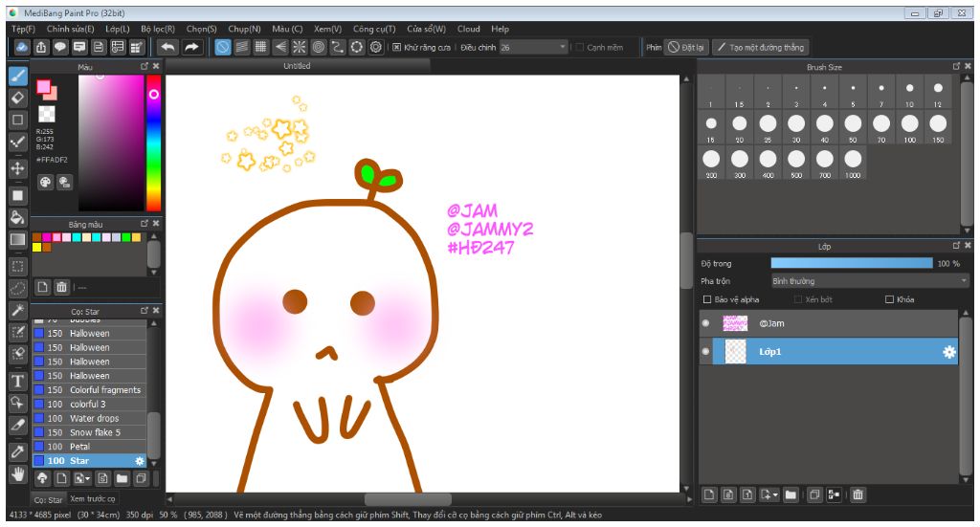This screenshot has width=980, height=527.
Task: Delete palette color with trash icon in Bảng màu
Action: click(61, 287)
